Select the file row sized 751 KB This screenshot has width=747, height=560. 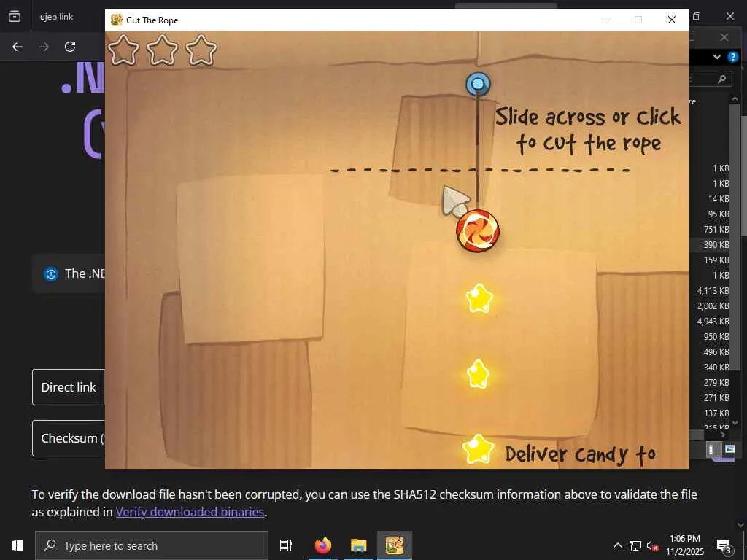709,230
